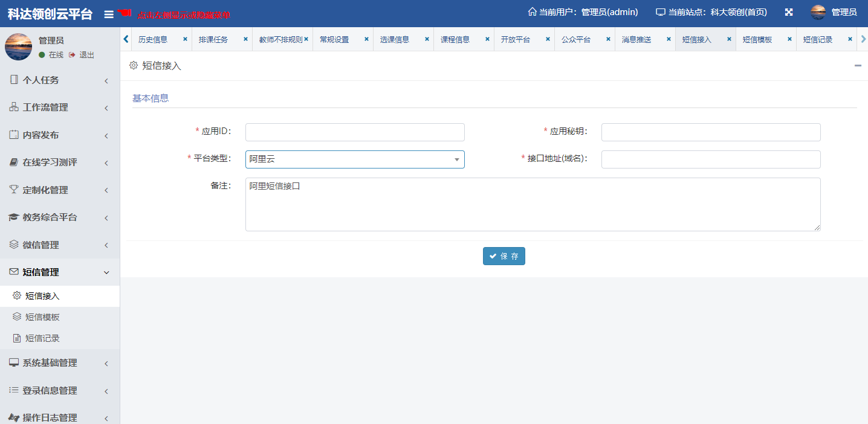
Task: Switch to the 消息推送 tab
Action: coord(636,39)
